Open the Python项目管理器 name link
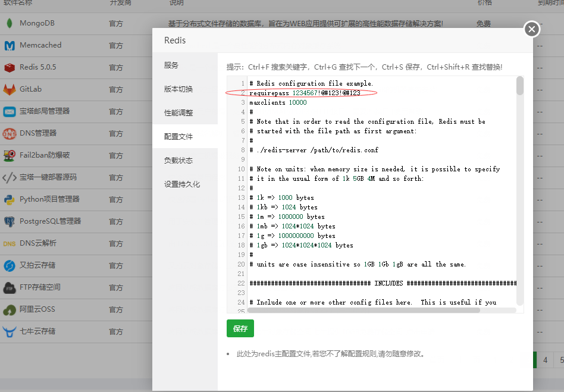This screenshot has width=564, height=392. (x=49, y=199)
